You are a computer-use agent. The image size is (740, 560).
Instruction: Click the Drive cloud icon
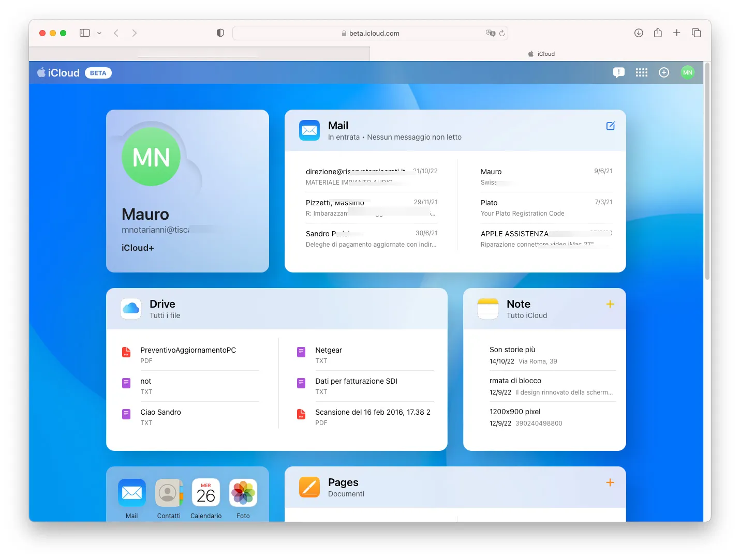click(x=130, y=308)
